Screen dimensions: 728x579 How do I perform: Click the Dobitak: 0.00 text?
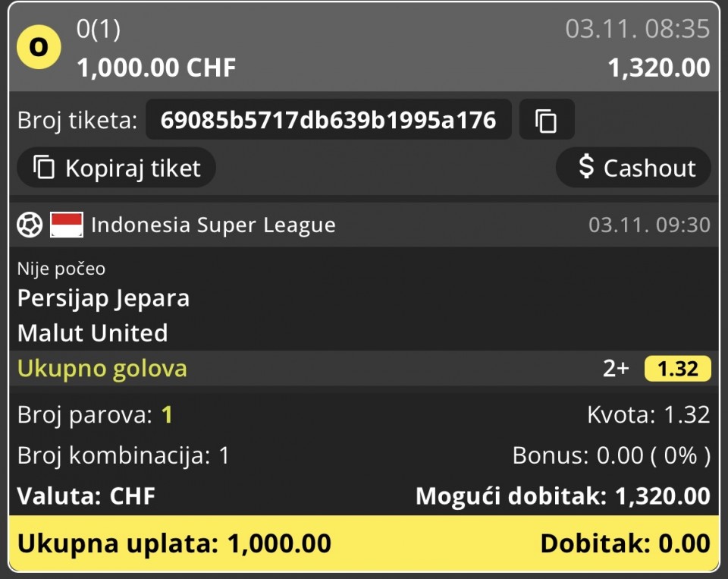click(626, 543)
